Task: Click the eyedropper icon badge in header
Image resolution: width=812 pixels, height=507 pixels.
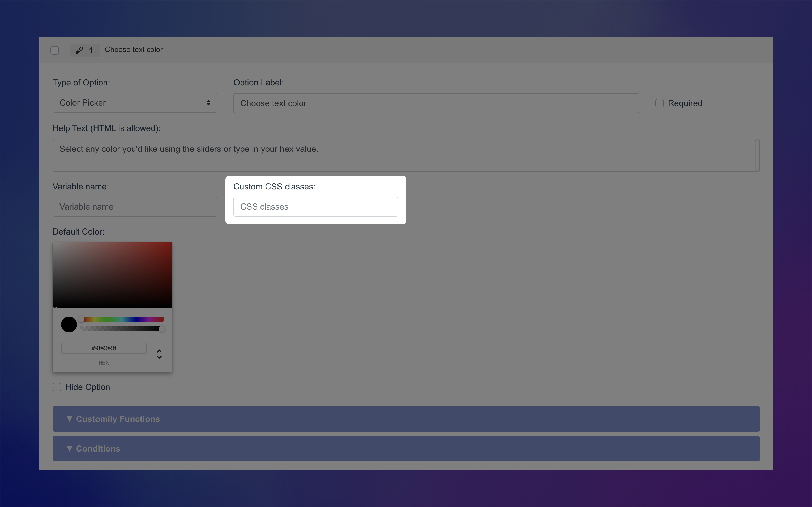Action: [79, 50]
